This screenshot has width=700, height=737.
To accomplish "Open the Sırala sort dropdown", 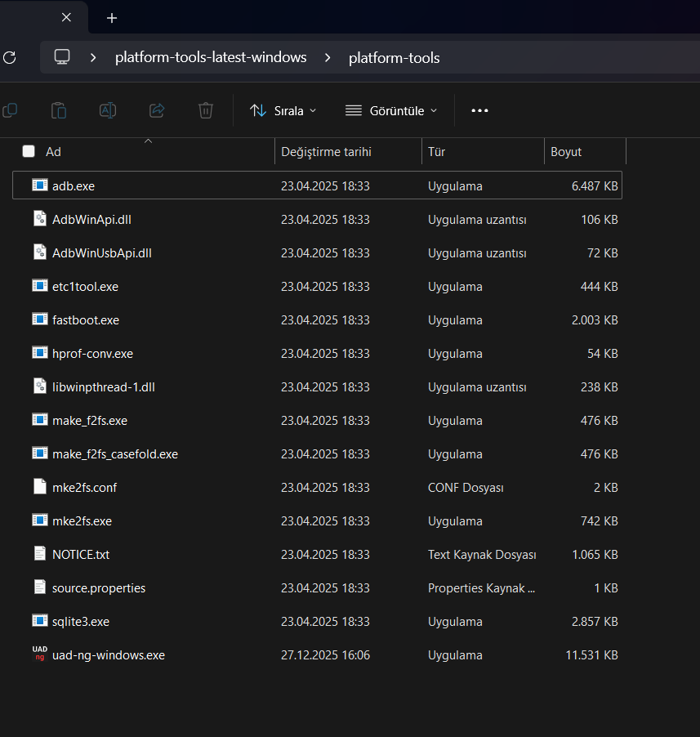I will (283, 110).
